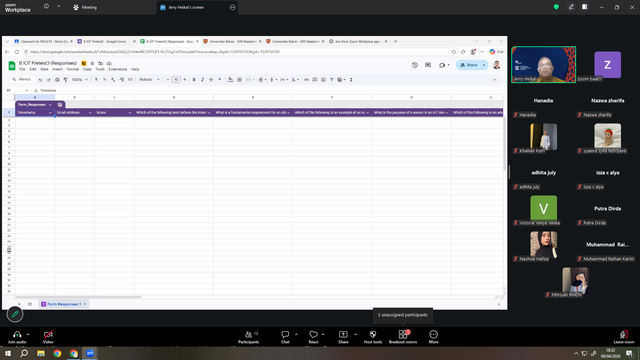Open the Roboto font dropdown
This screenshot has height=360, width=640.
coord(149,80)
